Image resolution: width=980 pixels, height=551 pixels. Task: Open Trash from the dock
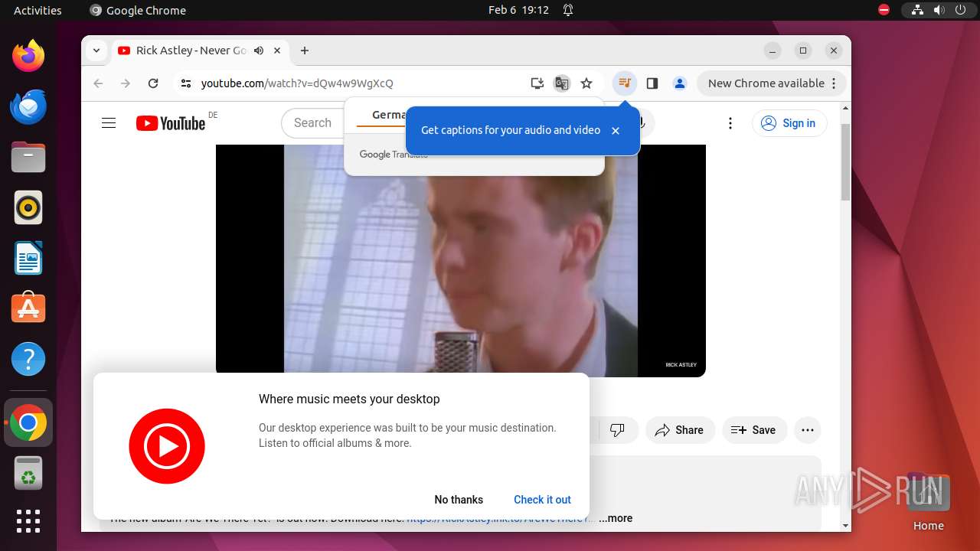[x=28, y=473]
